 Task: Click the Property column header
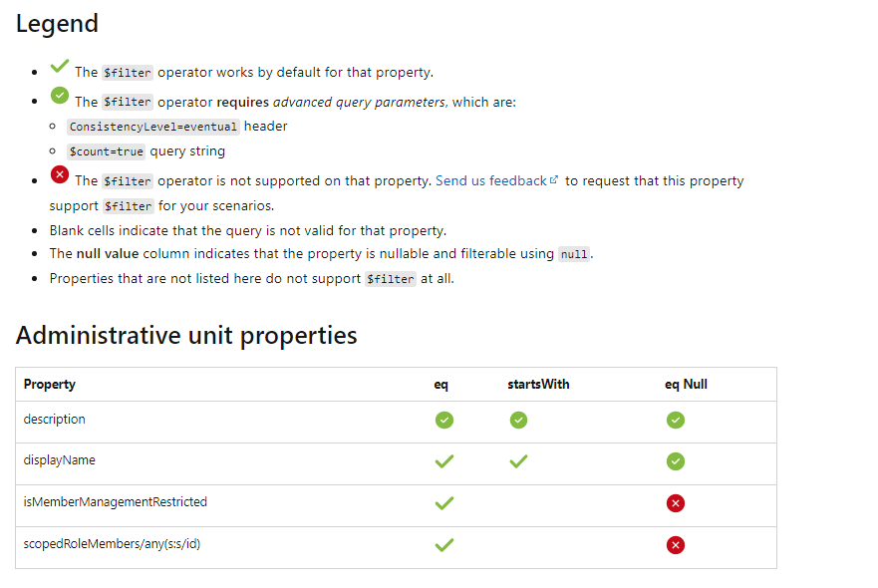[49, 385]
